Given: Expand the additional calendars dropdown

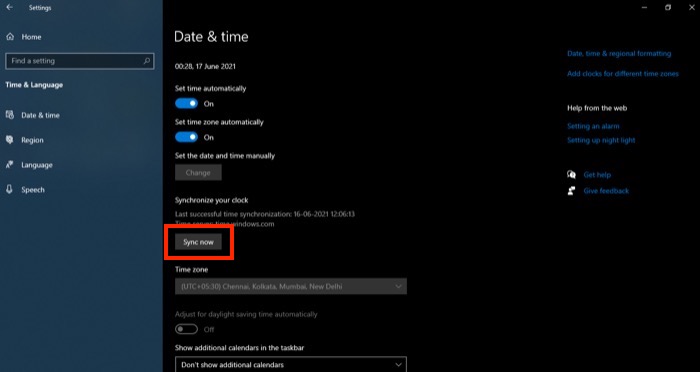Looking at the screenshot, I should (x=291, y=364).
